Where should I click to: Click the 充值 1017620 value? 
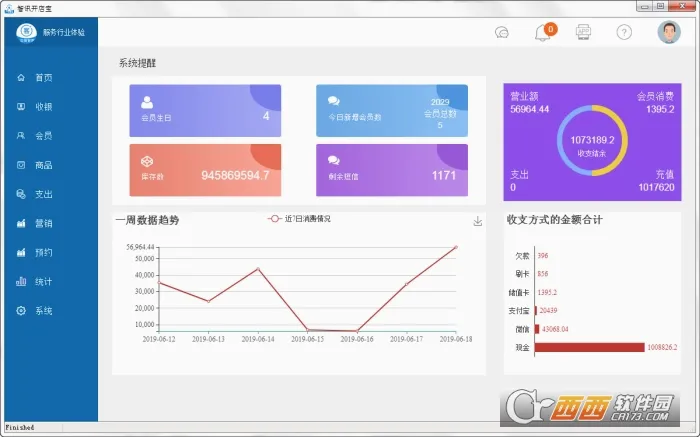point(656,187)
